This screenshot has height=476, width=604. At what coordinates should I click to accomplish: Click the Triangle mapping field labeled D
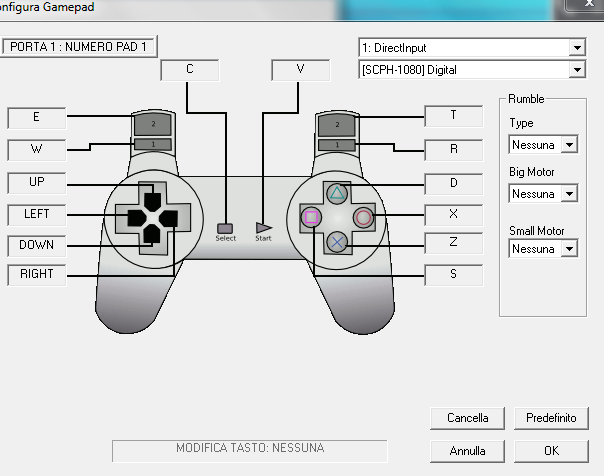click(x=454, y=183)
